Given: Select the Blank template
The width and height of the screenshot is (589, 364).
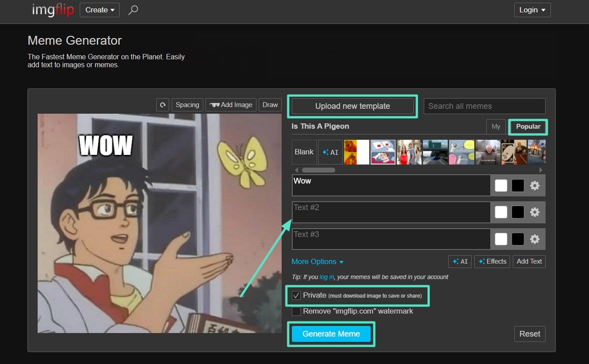Looking at the screenshot, I should 304,152.
